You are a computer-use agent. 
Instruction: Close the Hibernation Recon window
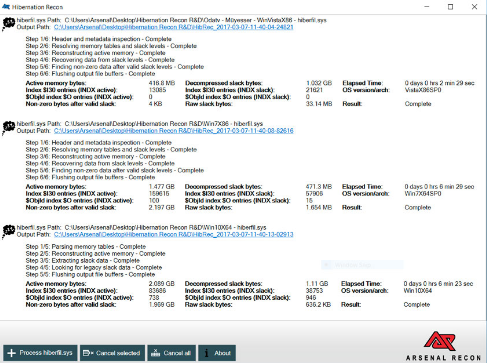[x=474, y=7]
